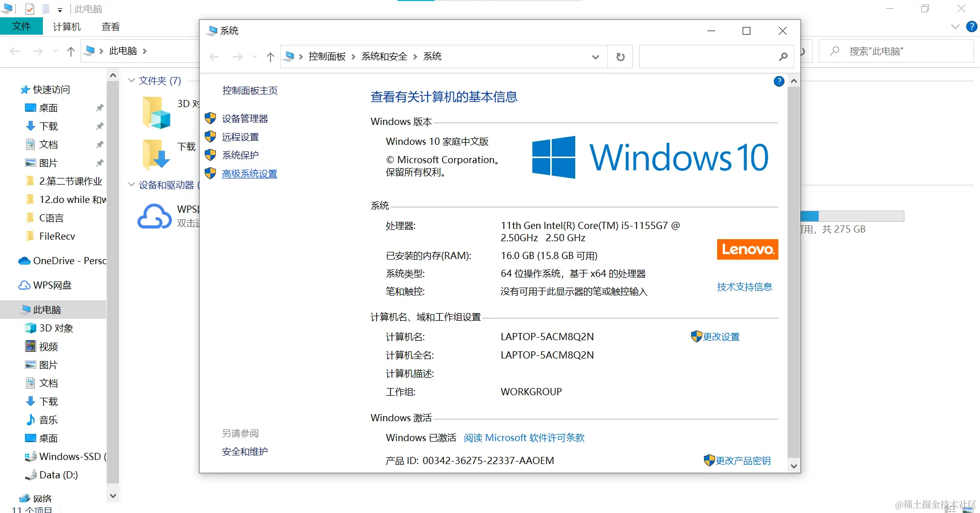Image resolution: width=980 pixels, height=513 pixels.
Task: Click Change settings (更改设置) for computer name
Action: pos(721,337)
